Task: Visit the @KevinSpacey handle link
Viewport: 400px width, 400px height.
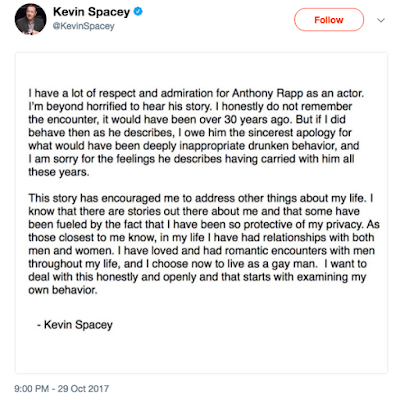Action: click(84, 26)
